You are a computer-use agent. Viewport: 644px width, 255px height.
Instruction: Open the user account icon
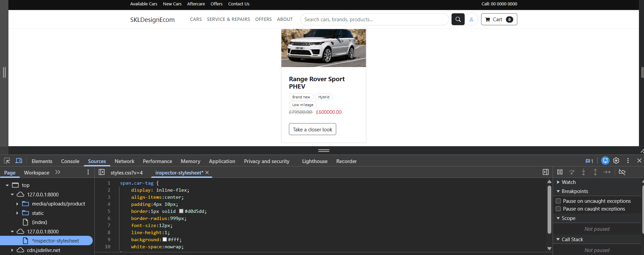click(x=471, y=19)
